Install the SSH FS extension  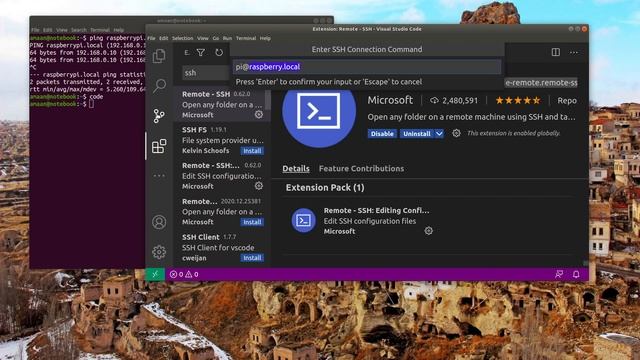click(252, 151)
